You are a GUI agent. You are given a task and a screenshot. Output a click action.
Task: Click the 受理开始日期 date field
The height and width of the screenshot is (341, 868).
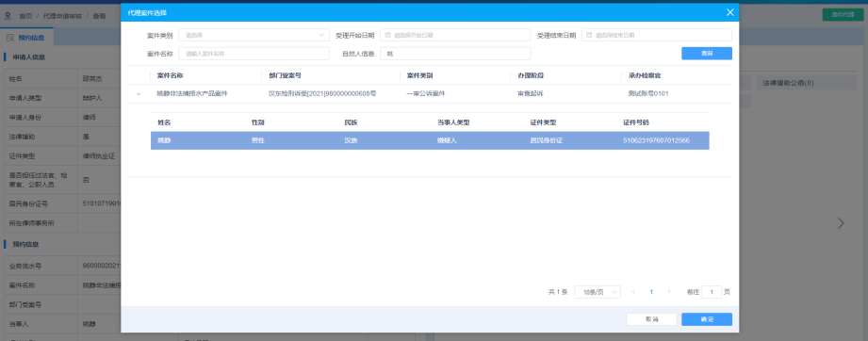(455, 35)
